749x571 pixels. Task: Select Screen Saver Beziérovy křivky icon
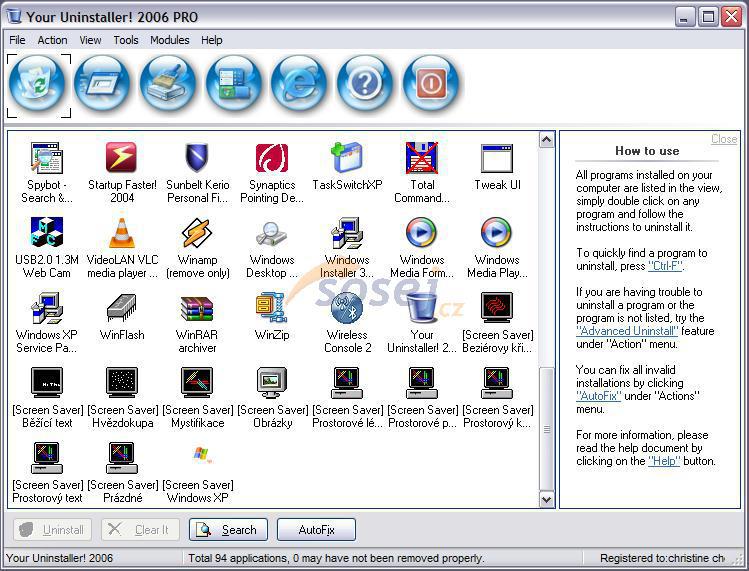497,308
